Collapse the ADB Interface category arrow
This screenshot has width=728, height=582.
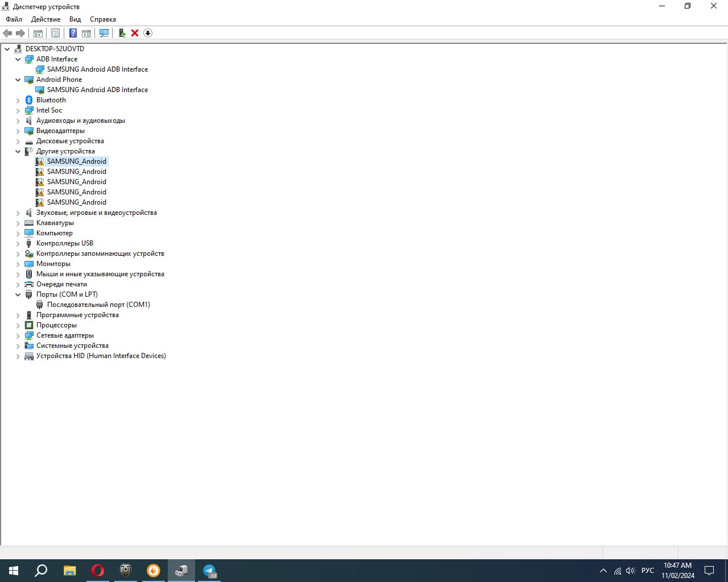coord(18,59)
